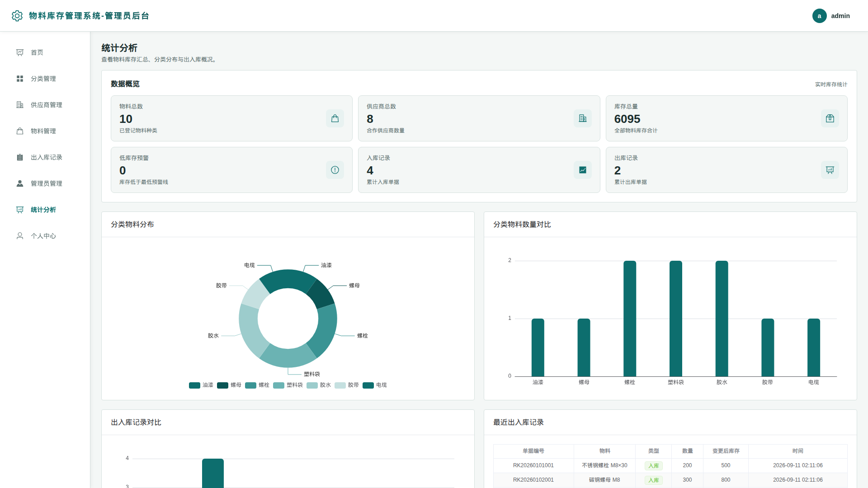This screenshot has height=488, width=868.
Task: Click the 物料总数 value 10
Action: 126,119
